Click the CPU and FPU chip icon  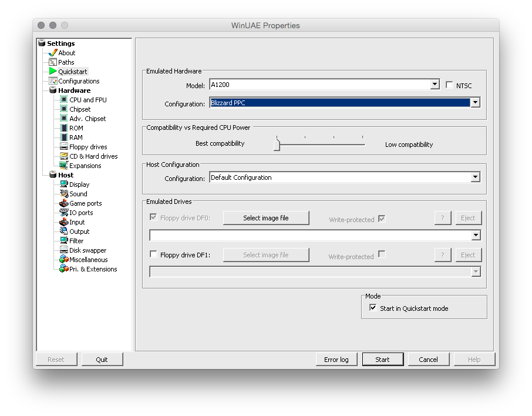click(x=63, y=99)
